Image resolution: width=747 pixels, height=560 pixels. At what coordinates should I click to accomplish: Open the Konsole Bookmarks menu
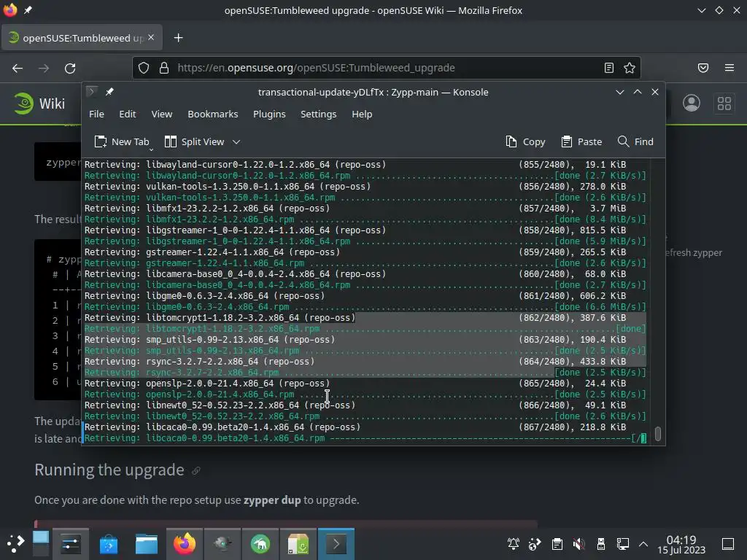pyautogui.click(x=212, y=114)
